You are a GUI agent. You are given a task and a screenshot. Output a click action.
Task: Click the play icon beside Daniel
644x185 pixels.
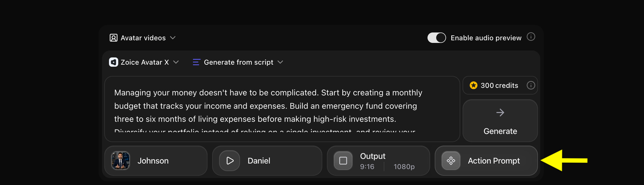click(x=230, y=161)
